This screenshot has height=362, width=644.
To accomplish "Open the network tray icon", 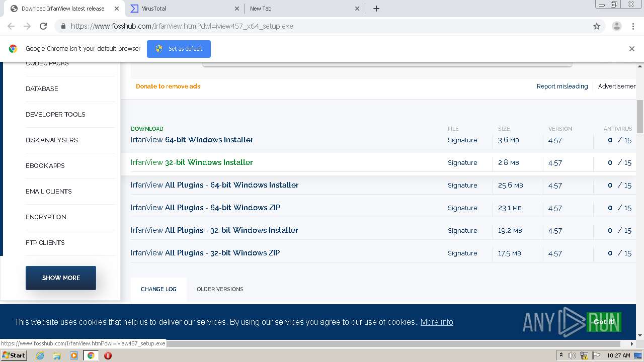I will pyautogui.click(x=584, y=355).
